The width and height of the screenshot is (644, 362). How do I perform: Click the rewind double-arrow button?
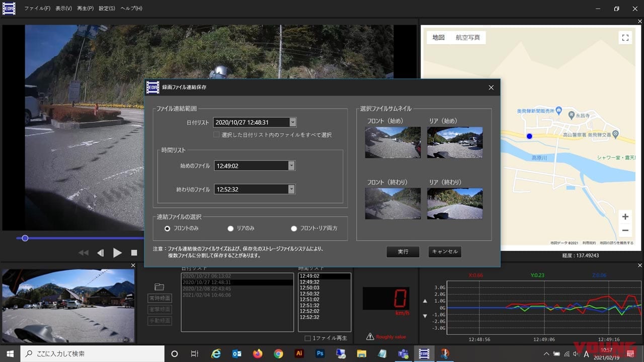pyautogui.click(x=84, y=253)
